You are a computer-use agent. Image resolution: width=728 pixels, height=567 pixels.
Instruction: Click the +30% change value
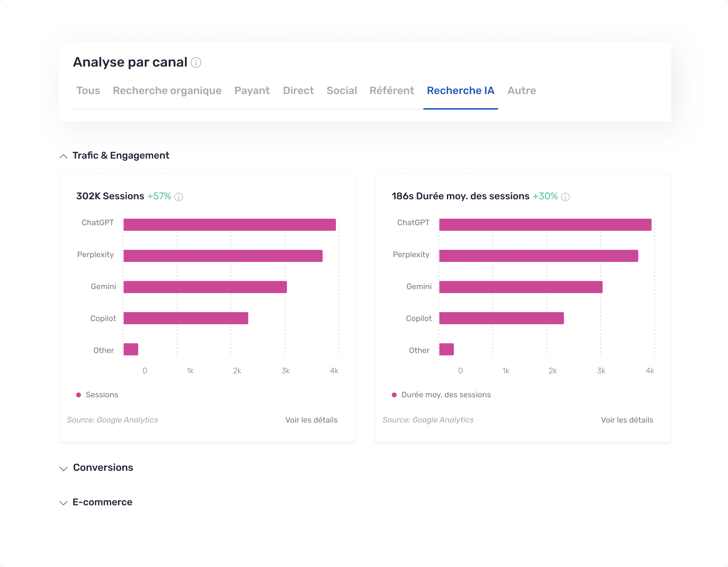coord(545,196)
